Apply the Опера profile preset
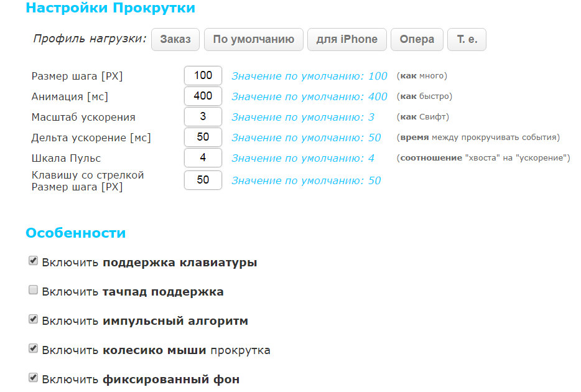The height and width of the screenshot is (392, 581). click(416, 39)
